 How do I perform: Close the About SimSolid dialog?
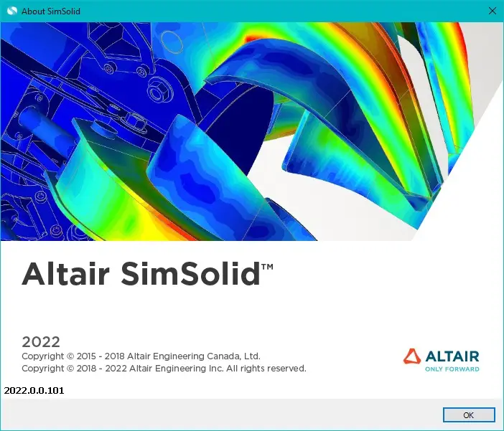492,11
